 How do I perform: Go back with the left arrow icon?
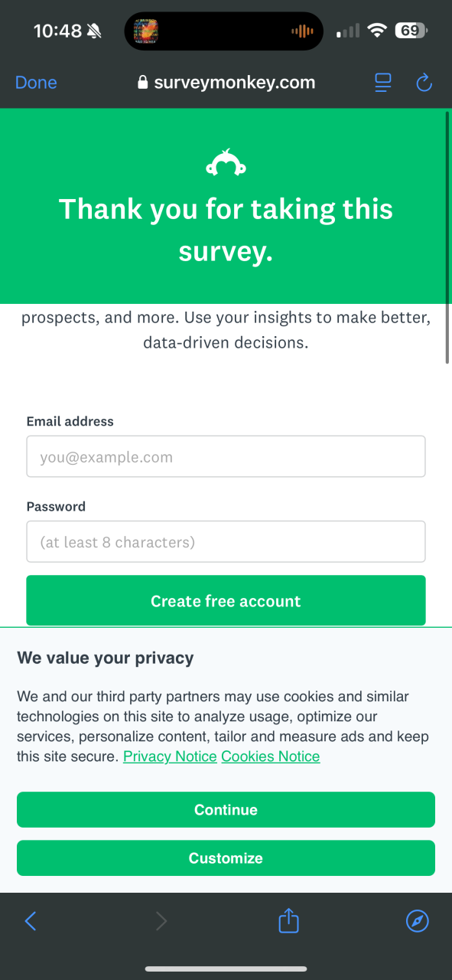[x=31, y=921]
